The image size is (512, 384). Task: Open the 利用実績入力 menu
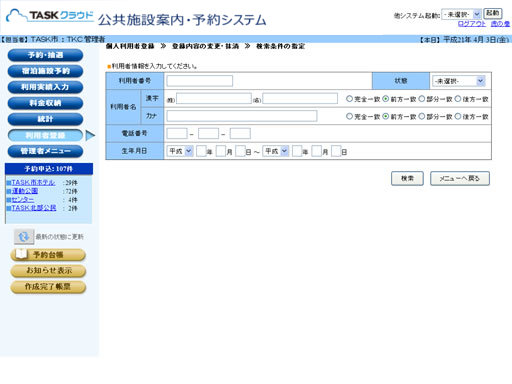(x=45, y=87)
